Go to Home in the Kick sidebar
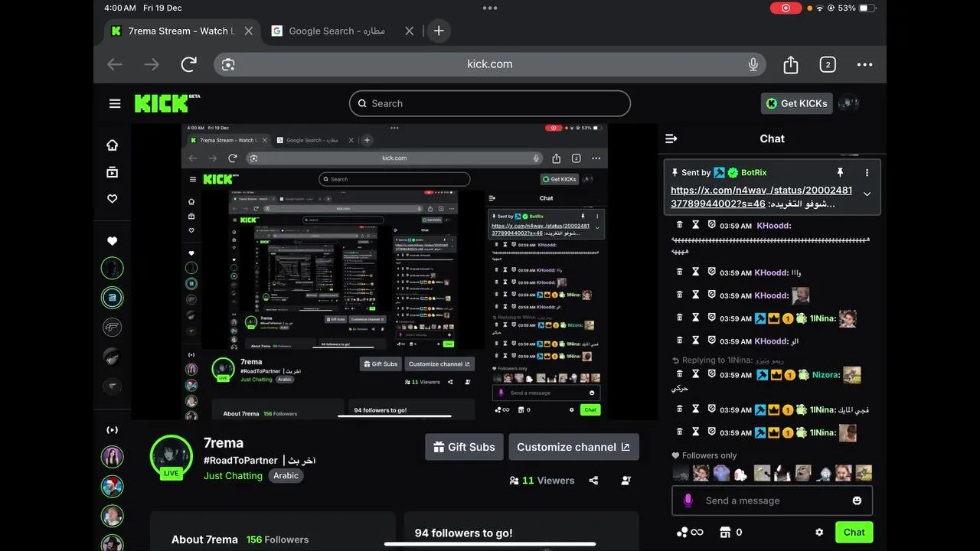 pos(113,145)
